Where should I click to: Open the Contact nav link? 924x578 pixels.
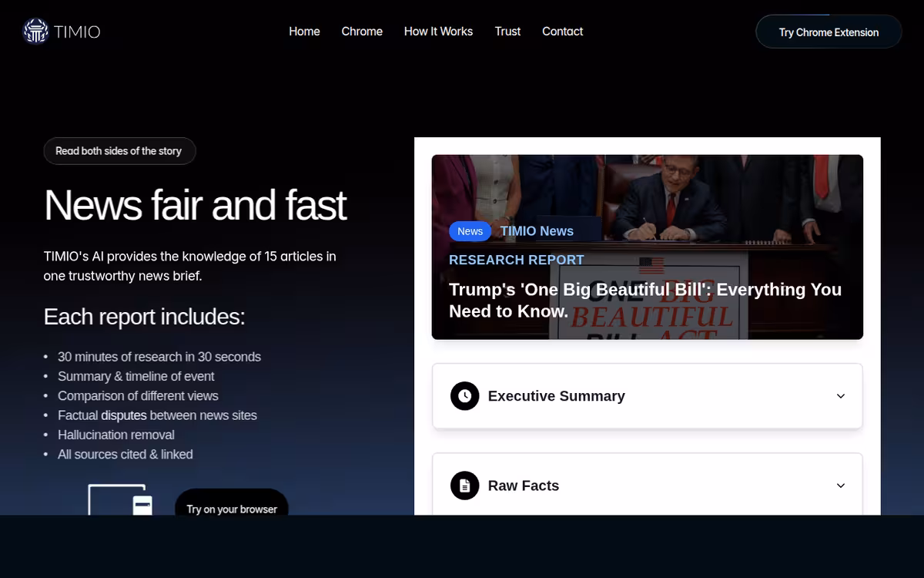562,32
